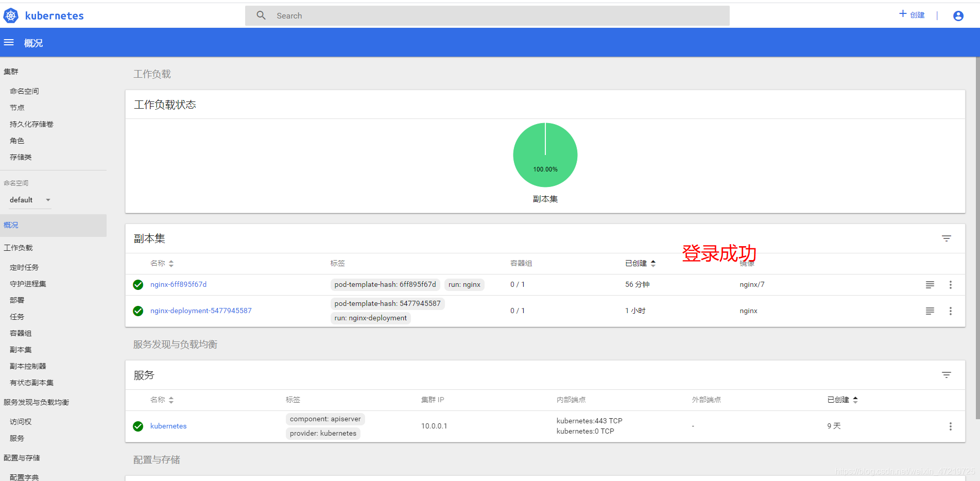Click label chip run: nginx

click(465, 284)
